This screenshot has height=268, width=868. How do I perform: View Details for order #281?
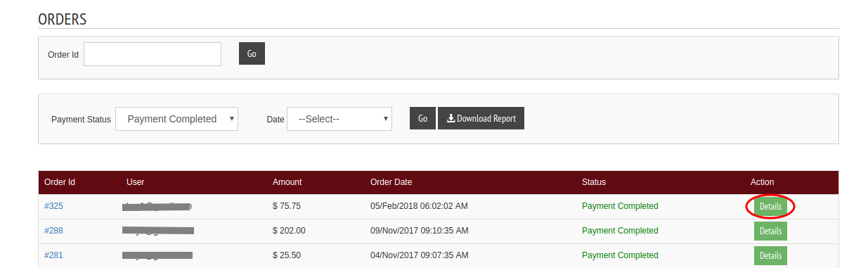[x=770, y=255]
